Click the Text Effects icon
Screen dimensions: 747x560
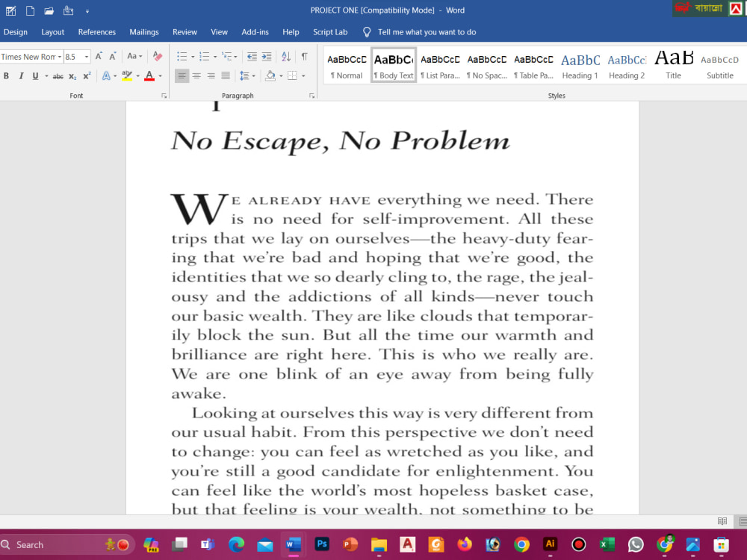point(106,75)
